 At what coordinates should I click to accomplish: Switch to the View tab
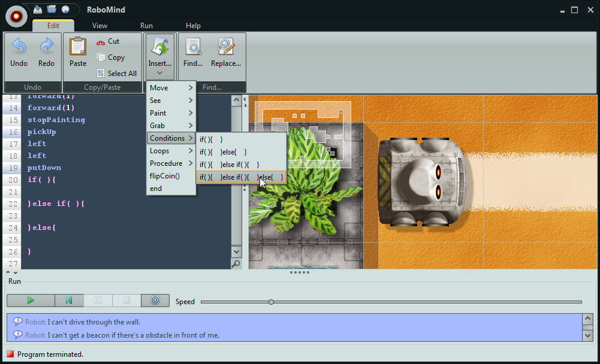100,26
